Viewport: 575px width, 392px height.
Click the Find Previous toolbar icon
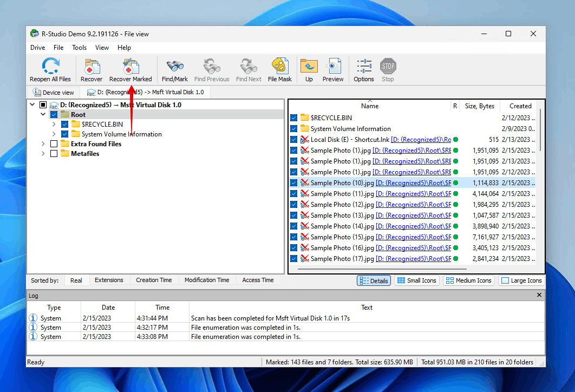coord(212,67)
